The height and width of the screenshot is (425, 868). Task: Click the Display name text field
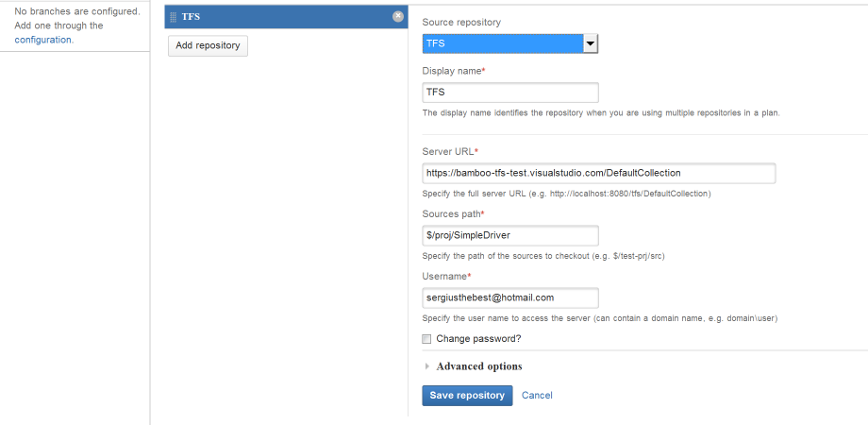(x=509, y=93)
